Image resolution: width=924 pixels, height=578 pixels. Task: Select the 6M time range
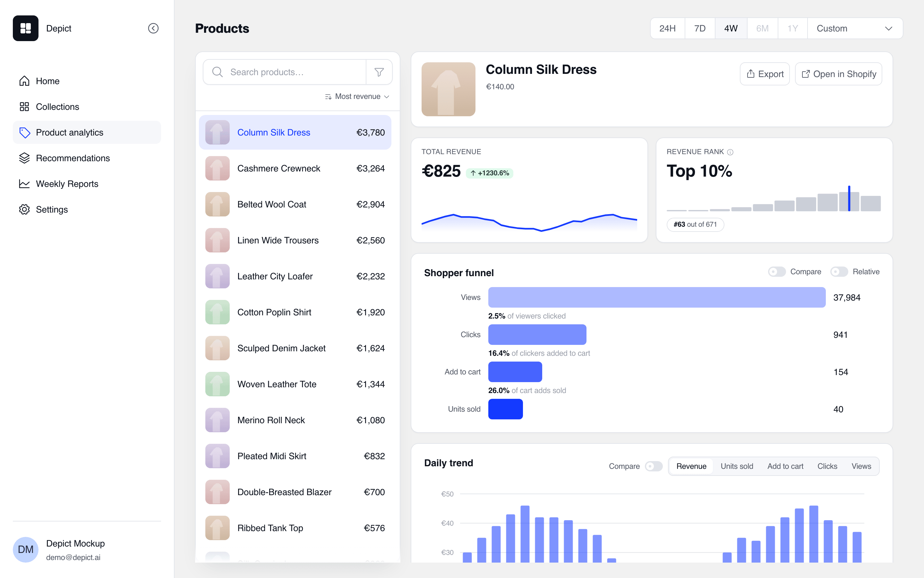pyautogui.click(x=763, y=28)
